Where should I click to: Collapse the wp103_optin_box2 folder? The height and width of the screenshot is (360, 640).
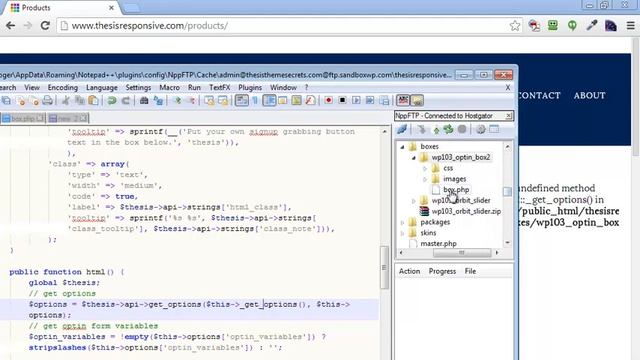click(413, 158)
